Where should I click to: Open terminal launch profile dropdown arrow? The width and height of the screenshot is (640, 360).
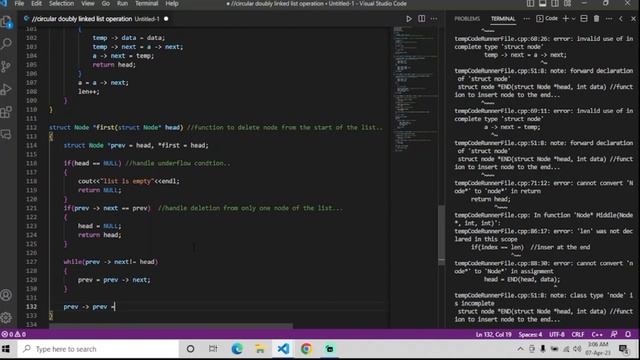pyautogui.click(x=573, y=19)
